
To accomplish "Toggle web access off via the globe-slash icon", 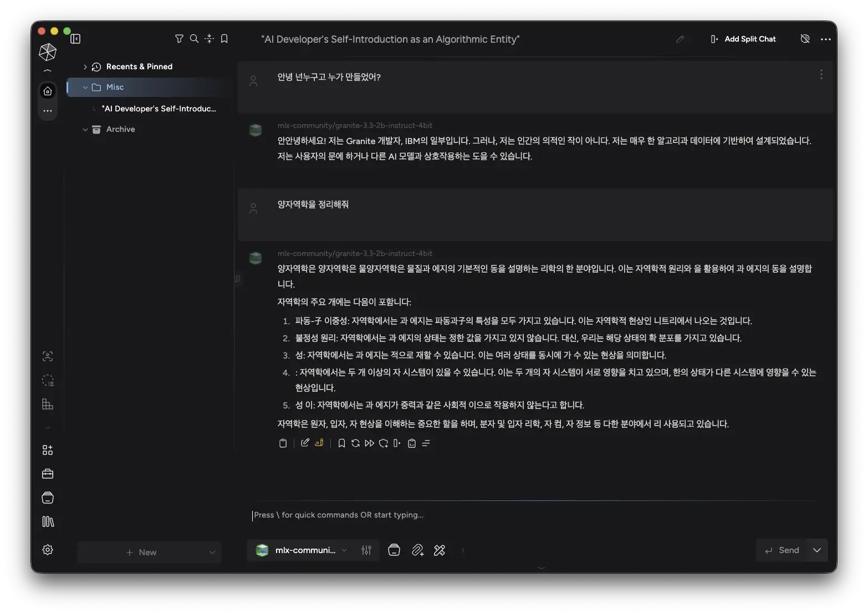I will (805, 39).
